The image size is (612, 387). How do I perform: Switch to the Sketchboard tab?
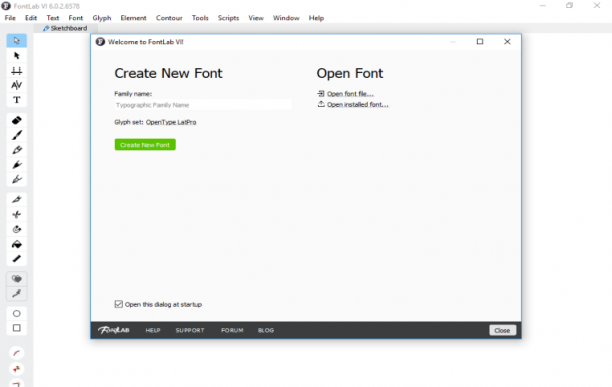tap(65, 28)
